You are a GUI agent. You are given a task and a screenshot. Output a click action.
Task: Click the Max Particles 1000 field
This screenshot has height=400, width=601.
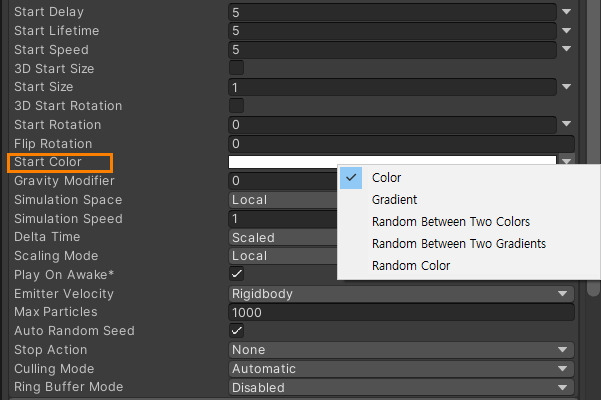tap(401, 312)
